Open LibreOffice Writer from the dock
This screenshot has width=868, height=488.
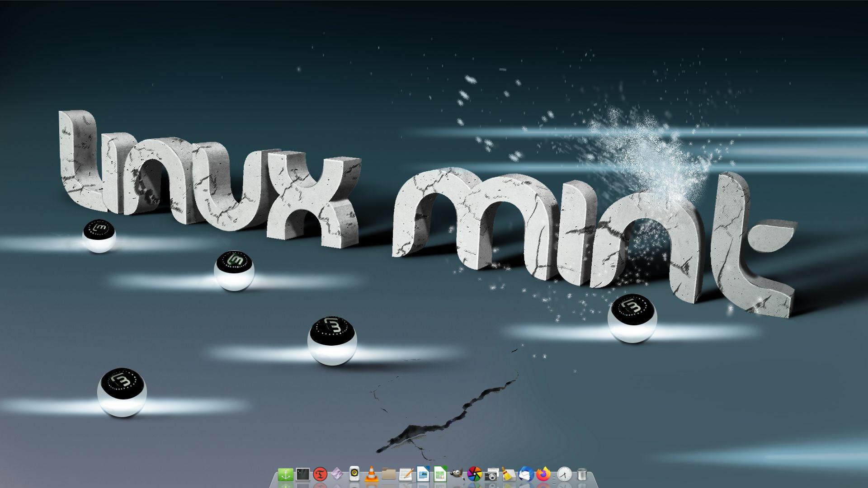[423, 474]
